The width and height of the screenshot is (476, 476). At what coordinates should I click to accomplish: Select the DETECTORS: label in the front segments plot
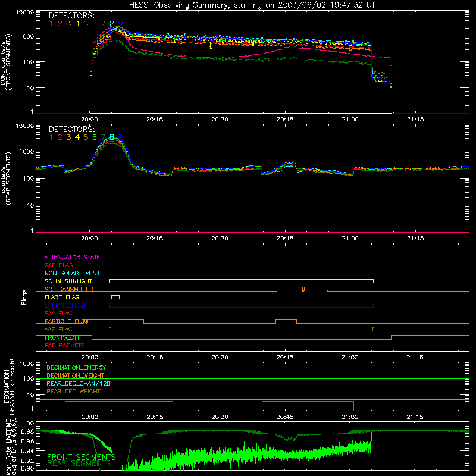[x=71, y=16]
